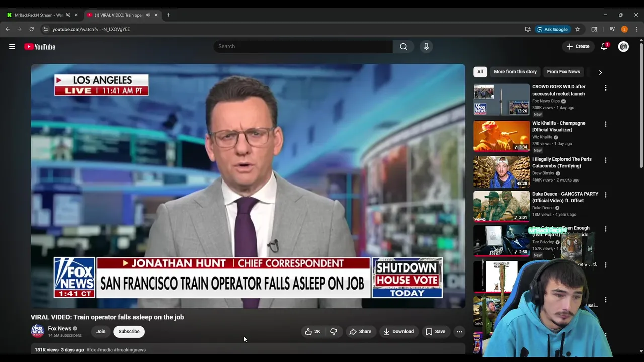Bookmark this page with star icon
The height and width of the screenshot is (362, 644).
[x=578, y=29]
